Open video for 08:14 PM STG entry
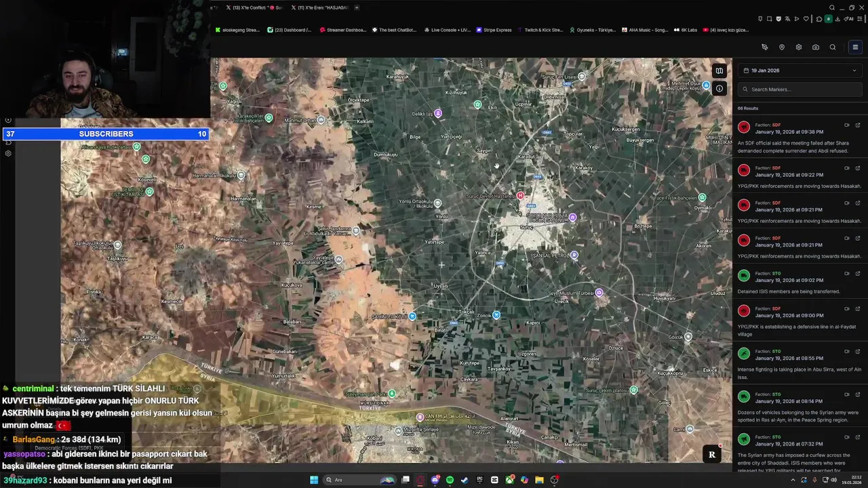The image size is (868, 488). (847, 394)
